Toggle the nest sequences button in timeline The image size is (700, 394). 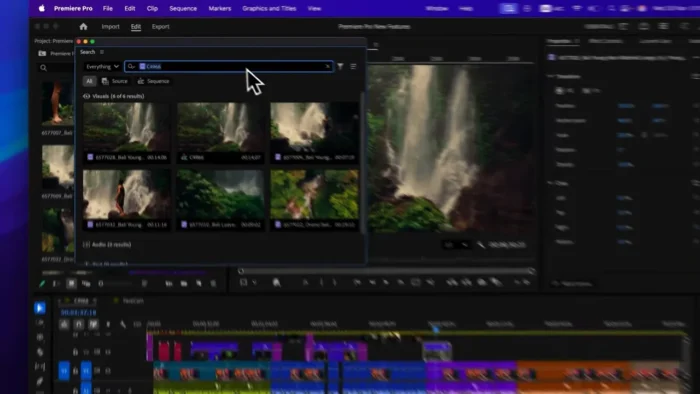[x=64, y=324]
